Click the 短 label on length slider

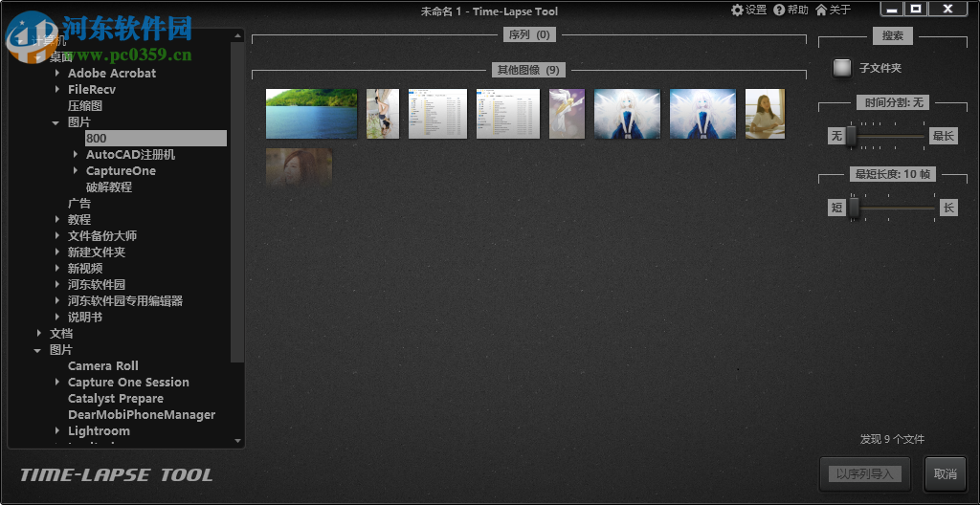tap(836, 208)
